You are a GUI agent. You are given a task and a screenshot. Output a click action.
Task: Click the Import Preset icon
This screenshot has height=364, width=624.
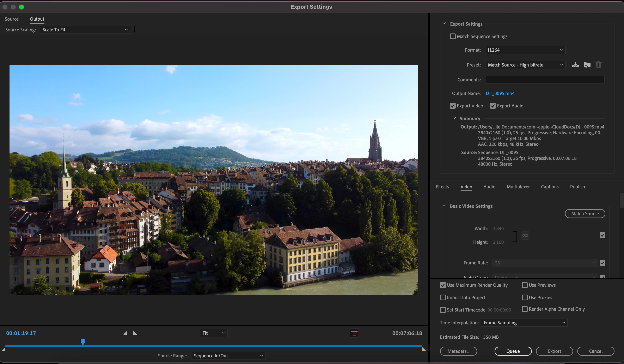587,65
